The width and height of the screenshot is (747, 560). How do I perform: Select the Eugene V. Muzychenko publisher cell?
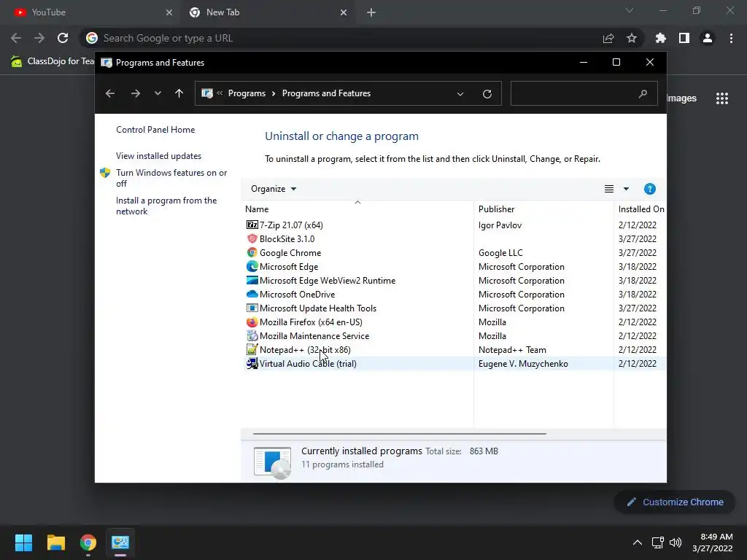523,364
